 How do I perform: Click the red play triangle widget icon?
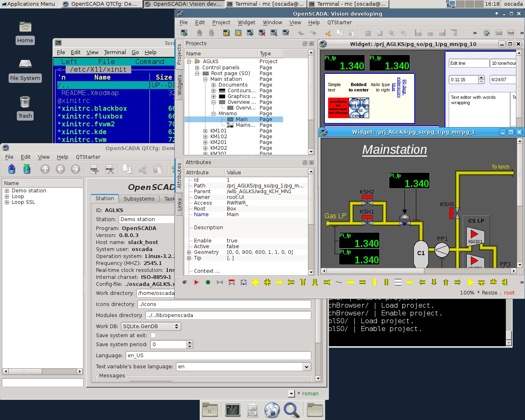click(196, 282)
